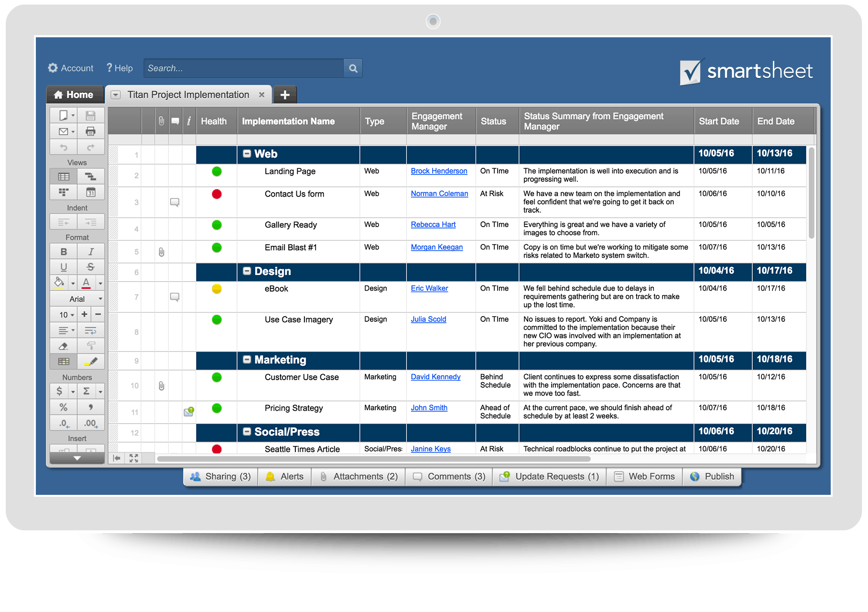Switch to Gantt view icon
Image resolution: width=868 pixels, height=612 pixels.
[x=90, y=177]
